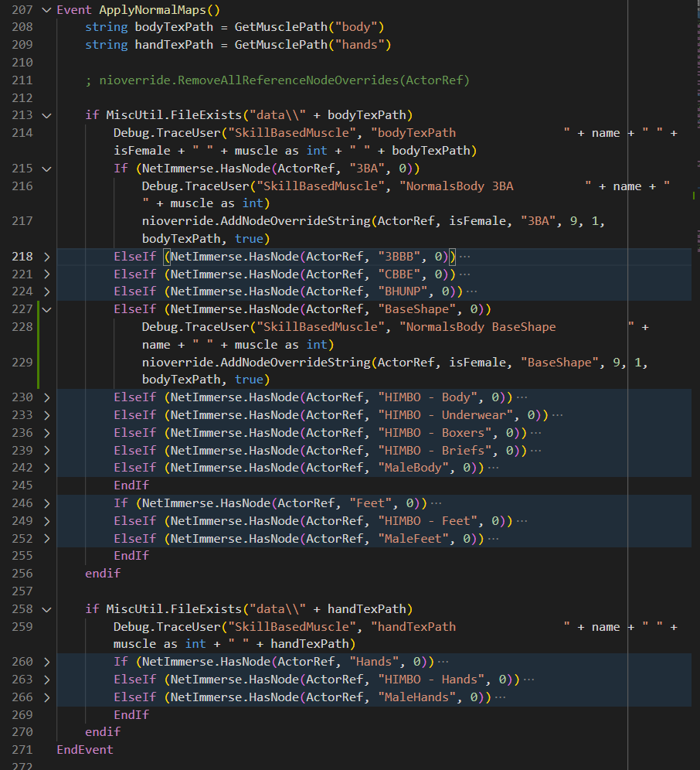Expand the folded Feet block at line 246

[46, 503]
